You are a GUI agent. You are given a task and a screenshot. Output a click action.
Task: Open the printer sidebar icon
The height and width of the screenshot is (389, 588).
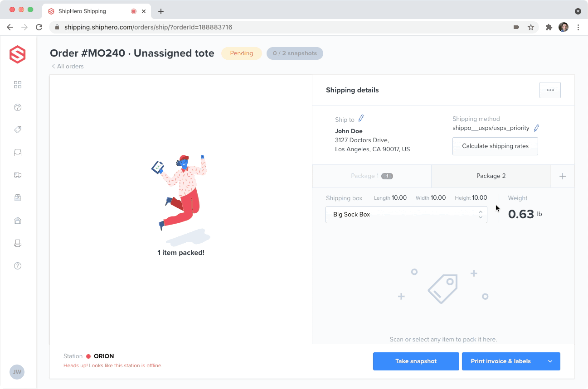(18, 243)
